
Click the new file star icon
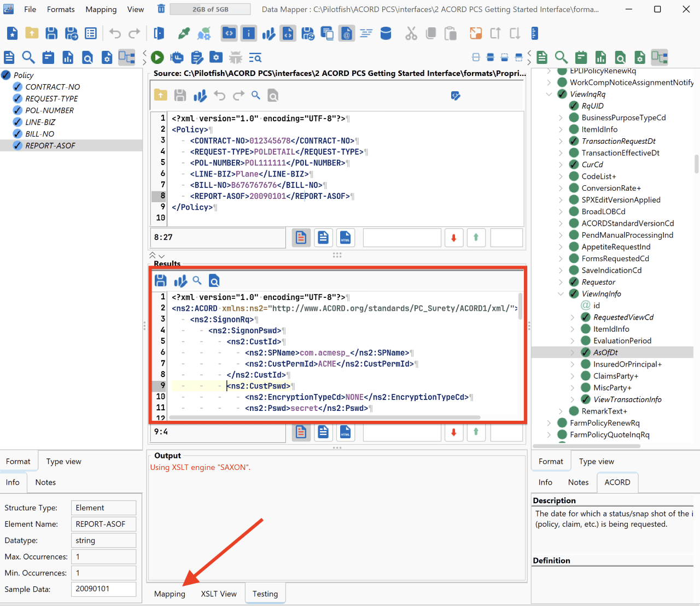(x=12, y=34)
